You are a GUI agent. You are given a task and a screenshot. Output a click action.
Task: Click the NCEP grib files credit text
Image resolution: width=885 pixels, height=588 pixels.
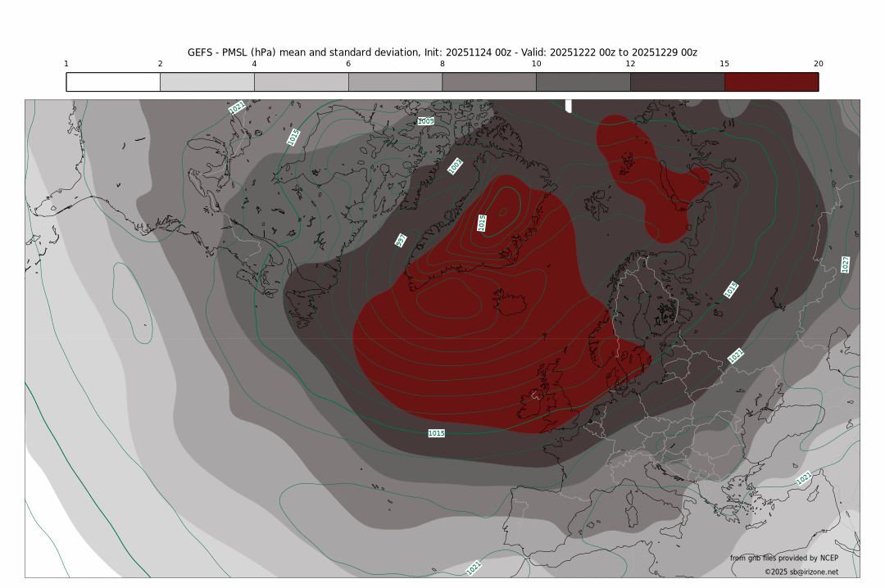tap(784, 558)
